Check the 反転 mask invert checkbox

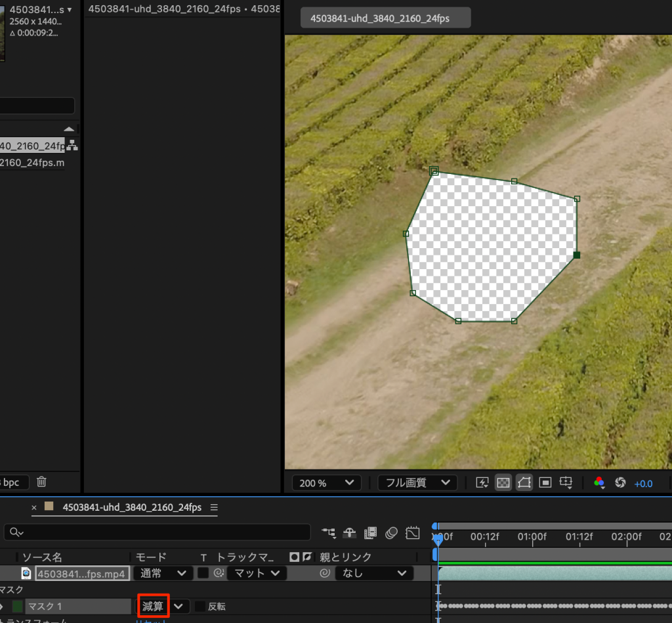(x=200, y=607)
